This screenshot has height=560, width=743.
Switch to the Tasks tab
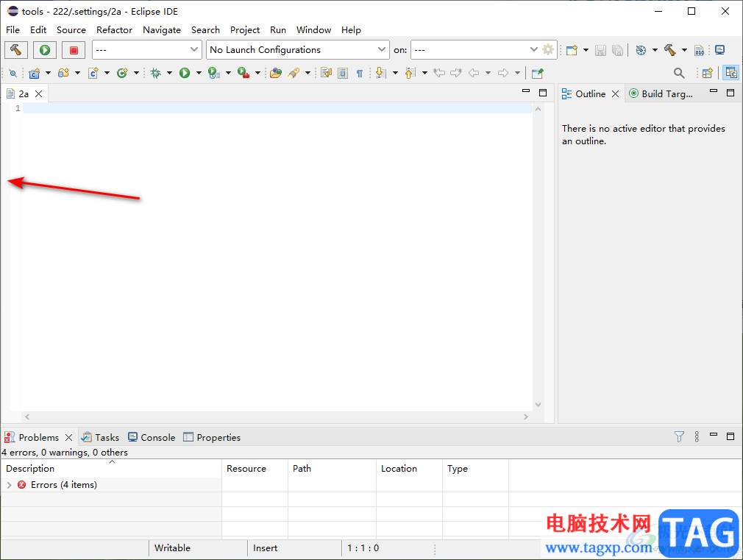pos(100,437)
